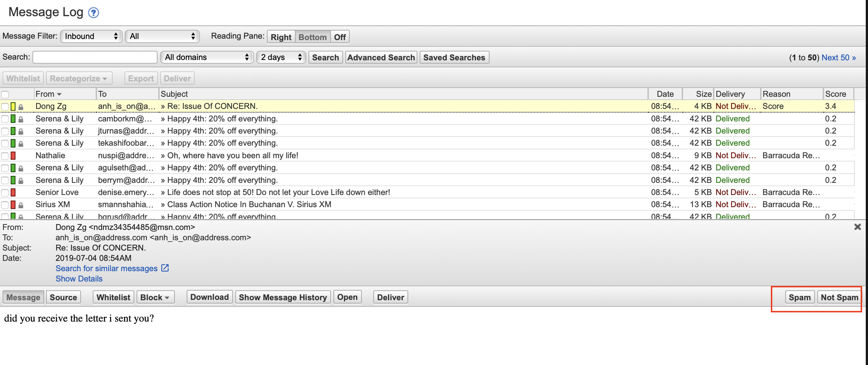Screen dimensions: 868x365
Task: Click the yellow status indicator on the Dong Zg row
Action: [13, 107]
